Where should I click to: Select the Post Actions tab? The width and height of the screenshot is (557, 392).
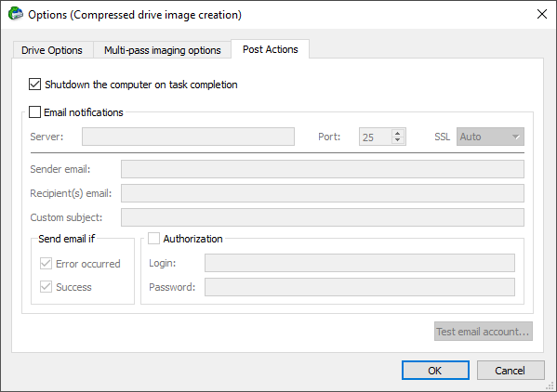[x=271, y=49]
